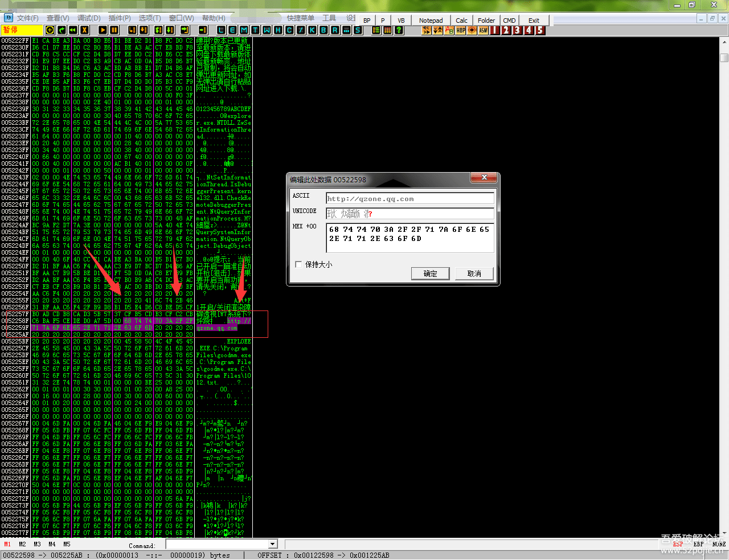Click the ASM toolbar icon
This screenshot has width=729, height=560.
pos(483,30)
